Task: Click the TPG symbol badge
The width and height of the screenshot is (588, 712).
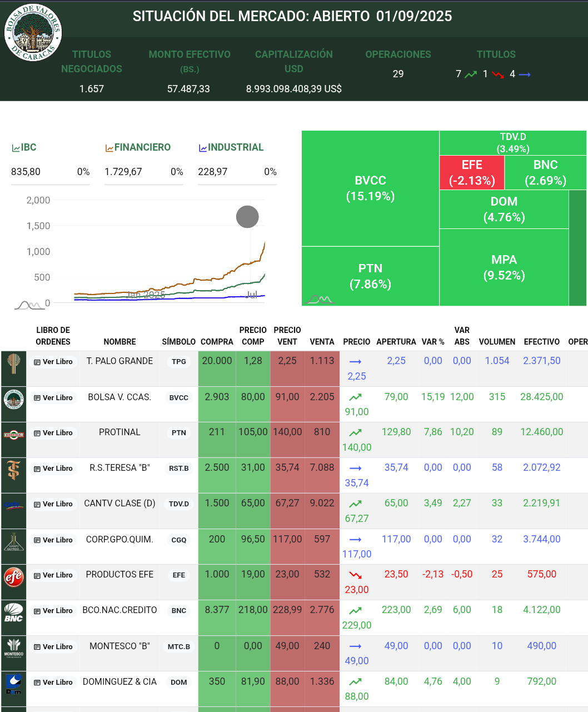Action: point(179,361)
